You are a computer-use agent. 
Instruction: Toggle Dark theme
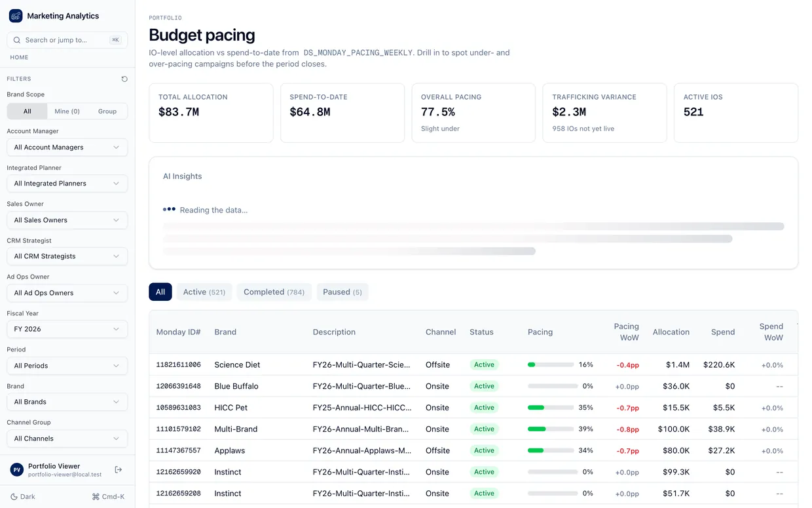[x=23, y=497]
